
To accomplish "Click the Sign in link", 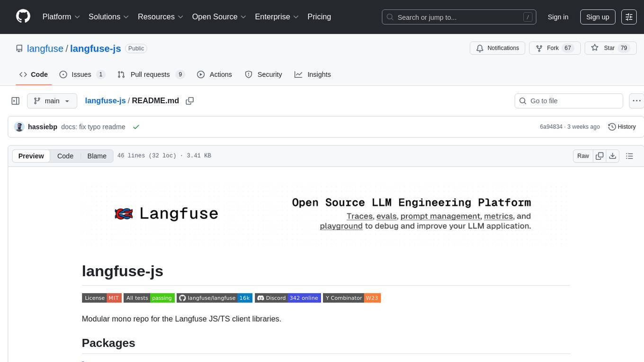I will (x=558, y=17).
